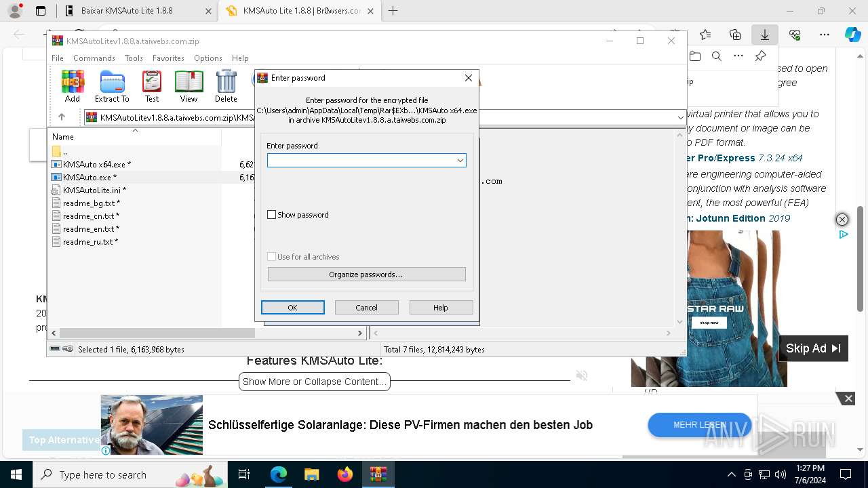Viewport: 868px width, 488px height.
Task: Unmute the video with the speaker icon
Action: (x=581, y=375)
